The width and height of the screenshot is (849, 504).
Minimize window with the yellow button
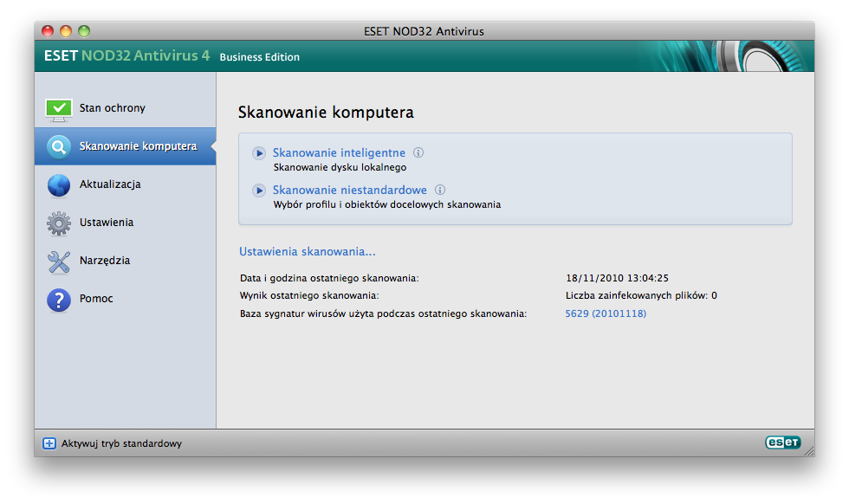66,31
